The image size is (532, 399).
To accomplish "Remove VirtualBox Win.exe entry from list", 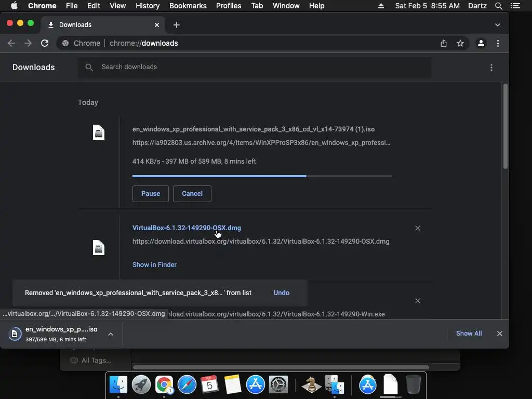I will click(x=418, y=301).
